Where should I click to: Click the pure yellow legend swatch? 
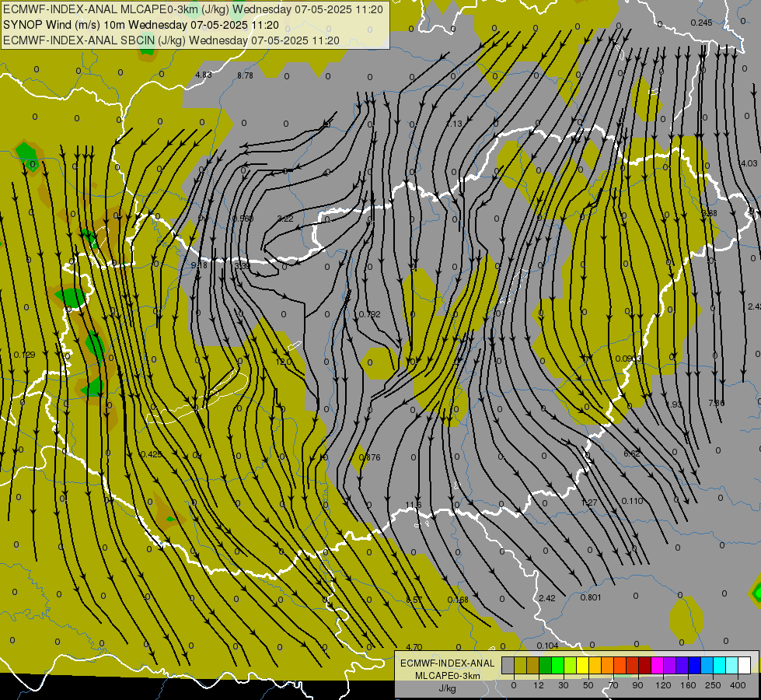click(x=582, y=665)
